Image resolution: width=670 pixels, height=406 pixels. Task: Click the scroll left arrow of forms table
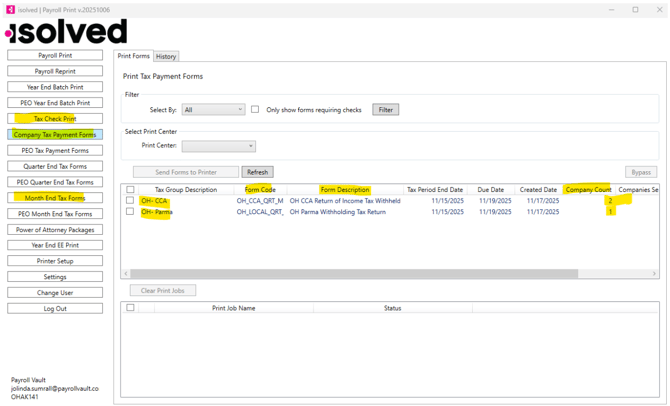pos(126,273)
